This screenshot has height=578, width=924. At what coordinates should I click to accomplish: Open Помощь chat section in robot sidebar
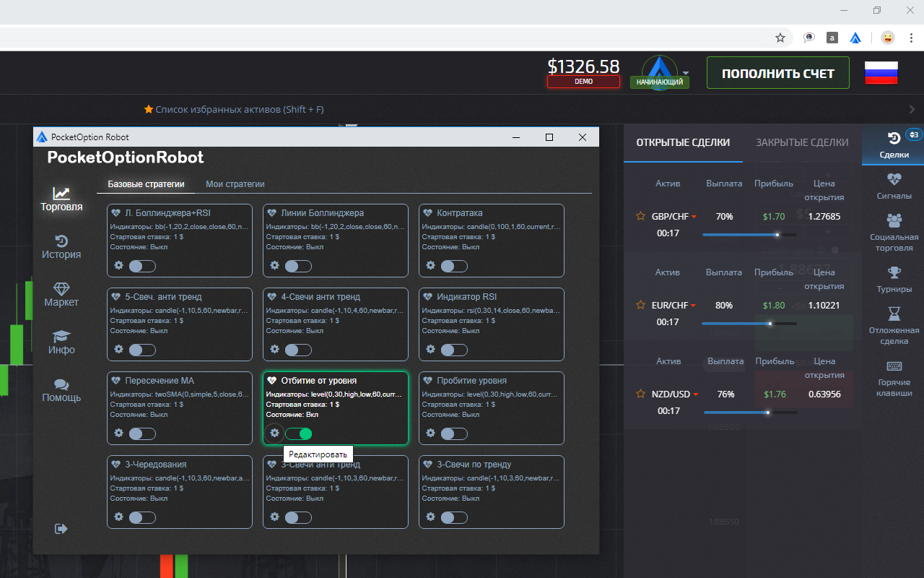click(61, 390)
